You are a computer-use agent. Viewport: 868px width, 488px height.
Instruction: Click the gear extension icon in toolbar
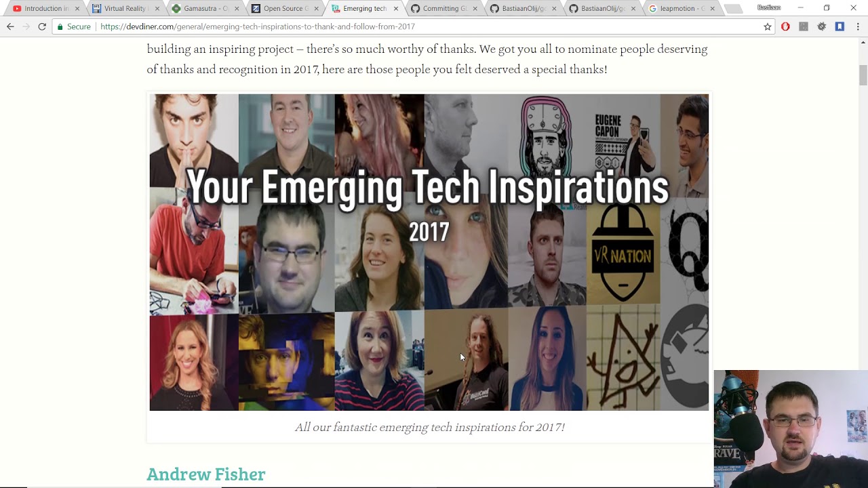coord(821,26)
